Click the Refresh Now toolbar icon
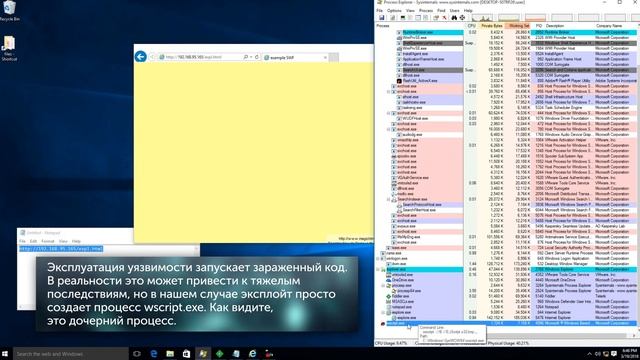 pyautogui.click(x=393, y=18)
